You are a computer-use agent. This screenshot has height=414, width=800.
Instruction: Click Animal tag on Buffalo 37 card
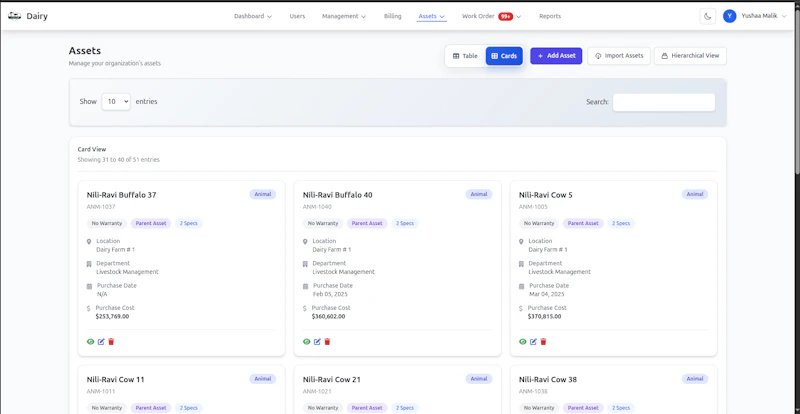point(263,194)
